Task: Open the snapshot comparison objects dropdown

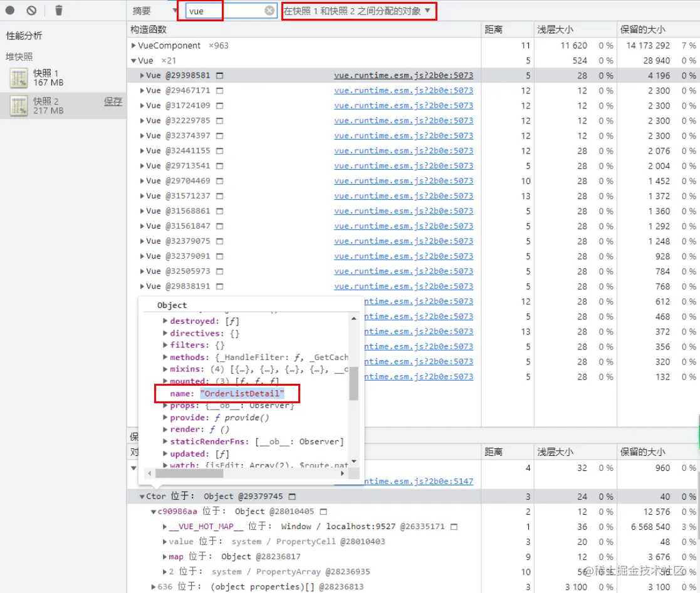Action: [x=357, y=11]
